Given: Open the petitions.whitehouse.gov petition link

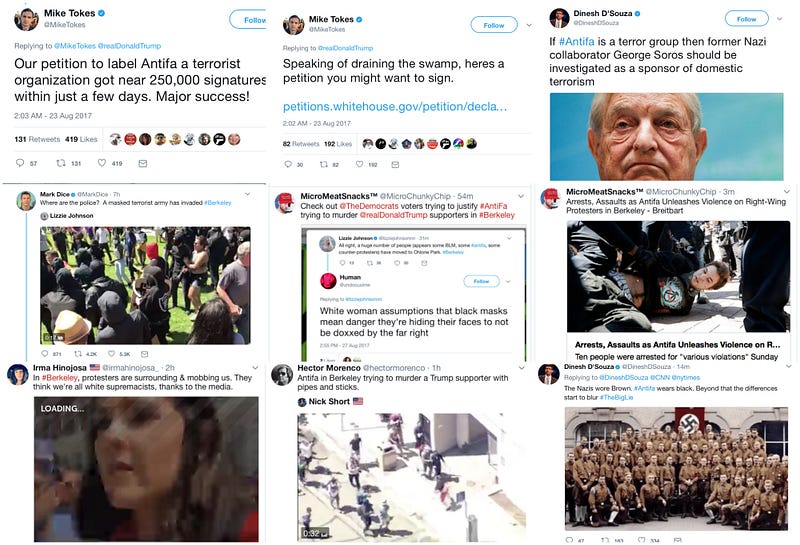Looking at the screenshot, I should (x=395, y=107).
